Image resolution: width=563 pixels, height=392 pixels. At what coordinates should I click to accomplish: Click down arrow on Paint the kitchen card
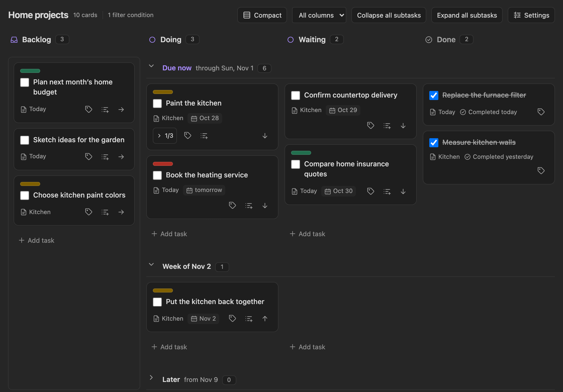265,136
